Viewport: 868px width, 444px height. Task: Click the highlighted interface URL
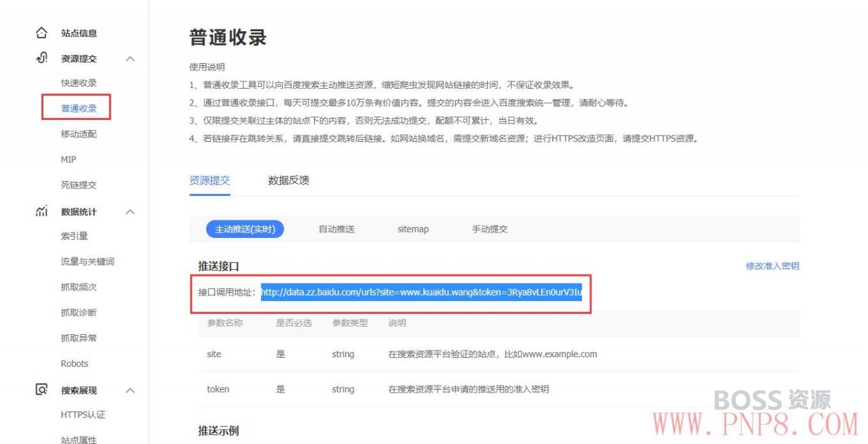pyautogui.click(x=421, y=293)
